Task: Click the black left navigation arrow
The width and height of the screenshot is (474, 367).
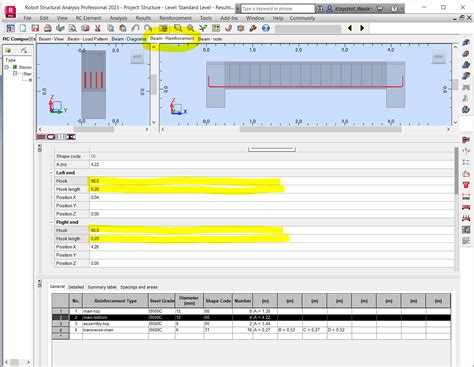Action: (350, 28)
